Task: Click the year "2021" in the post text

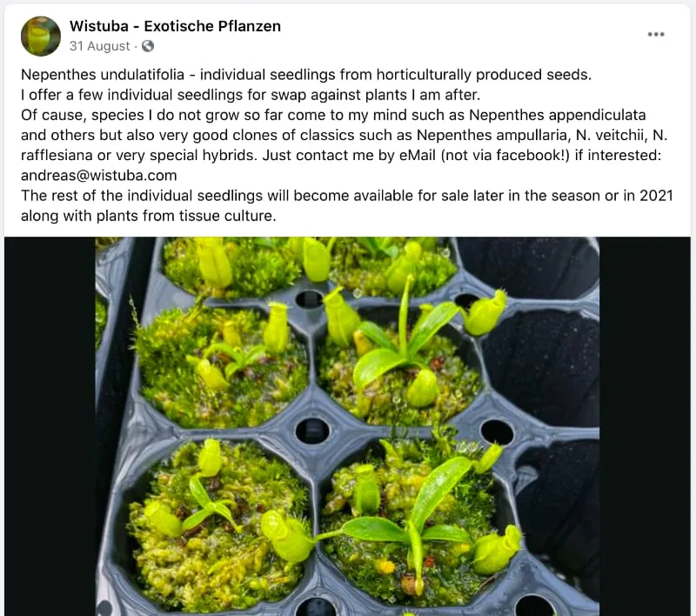Action: 656,195
